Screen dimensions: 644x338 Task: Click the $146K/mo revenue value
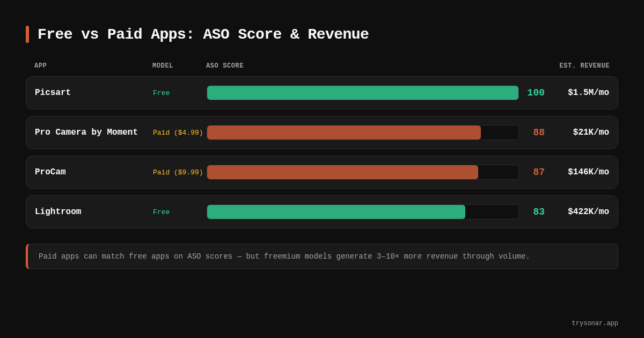(x=588, y=172)
